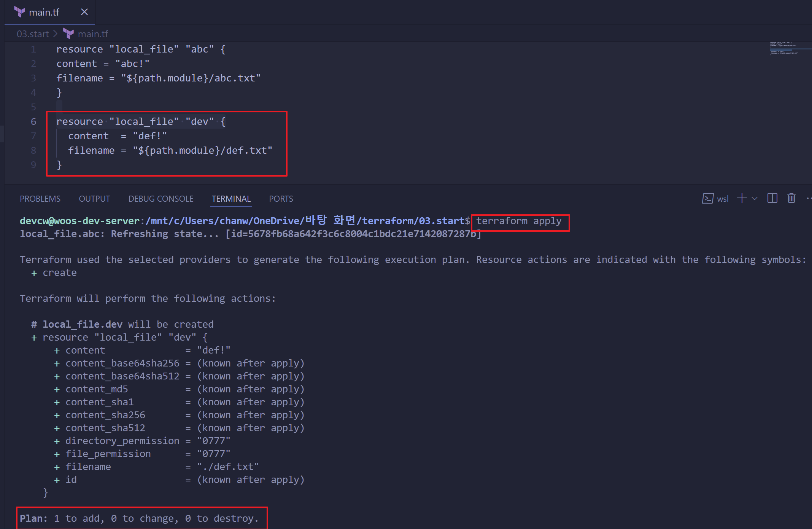Kill terminal with trash icon
This screenshot has width=812, height=529.
[x=791, y=198]
